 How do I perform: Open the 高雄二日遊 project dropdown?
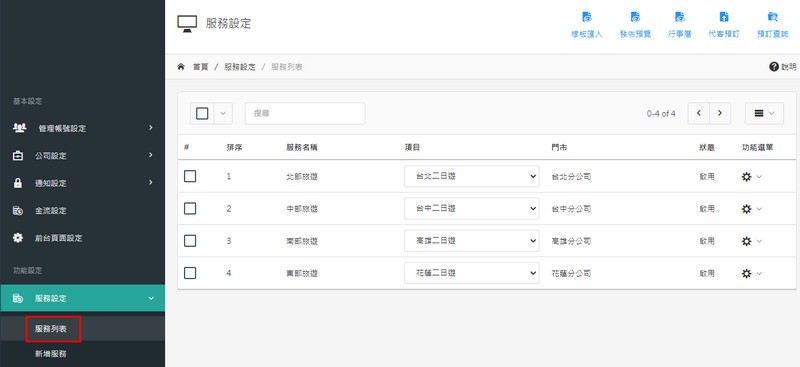tap(471, 240)
